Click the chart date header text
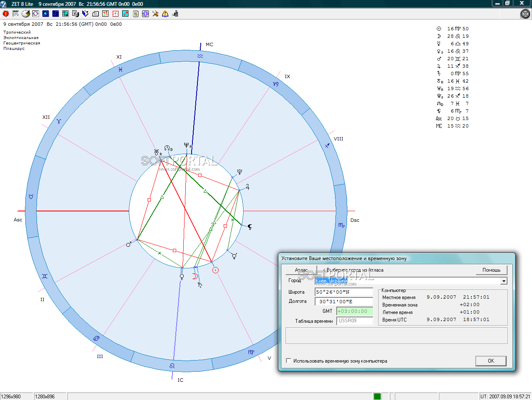Image resolution: width=532 pixels, height=400 pixels. (x=63, y=24)
